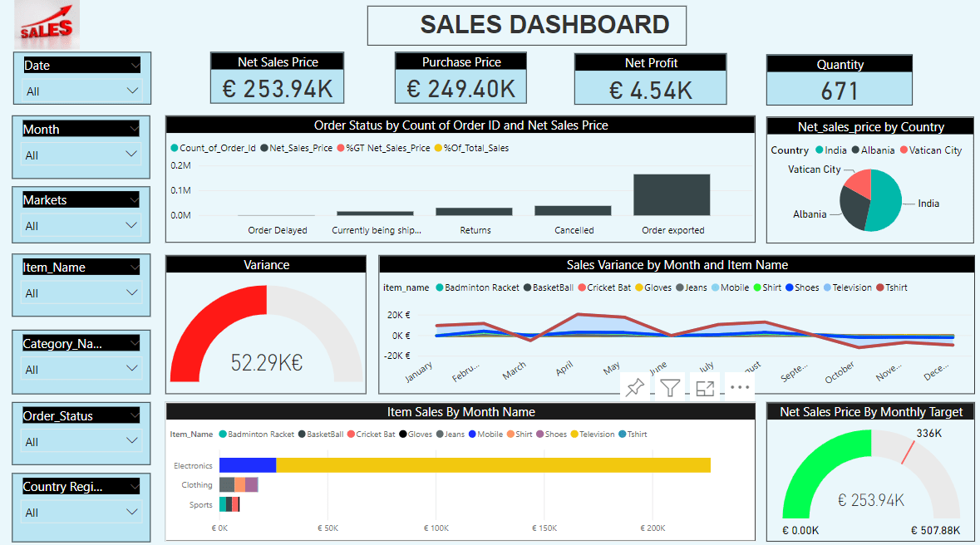Click the India legend marker in pie chart
This screenshot has height=545, width=980.
820,150
